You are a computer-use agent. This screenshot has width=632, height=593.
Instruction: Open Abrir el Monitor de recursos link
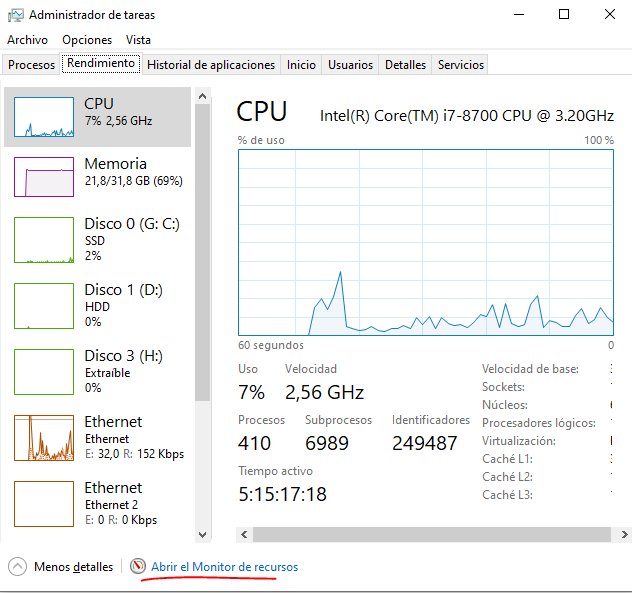tap(224, 567)
